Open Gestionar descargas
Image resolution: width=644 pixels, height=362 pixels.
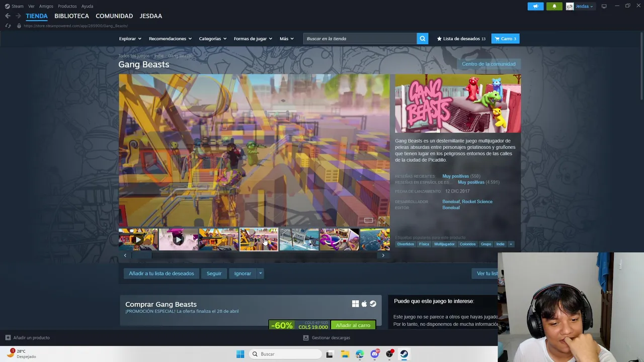click(x=327, y=338)
